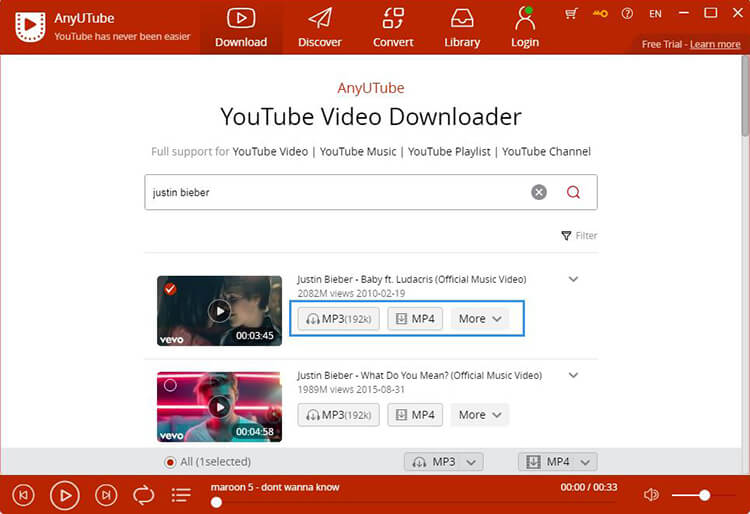This screenshot has width=750, height=514.
Task: Toggle the repeat loop icon
Action: [143, 495]
